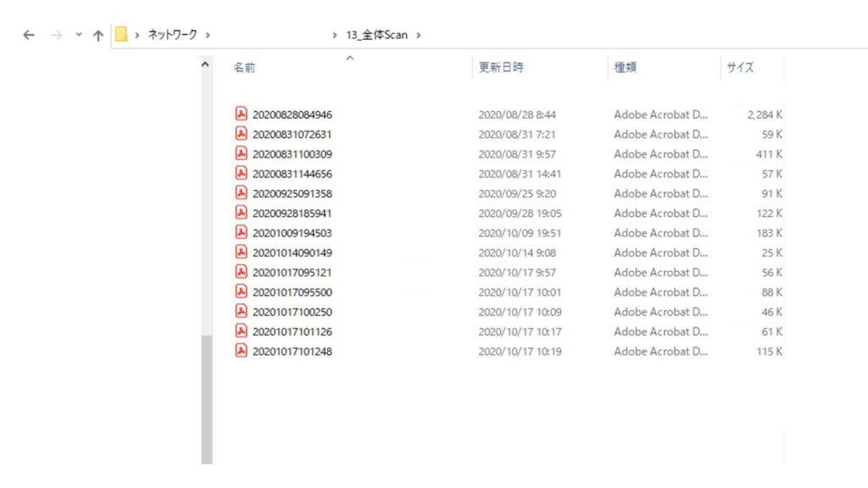Click the navigation pane scrollbar thumb

[206, 398]
